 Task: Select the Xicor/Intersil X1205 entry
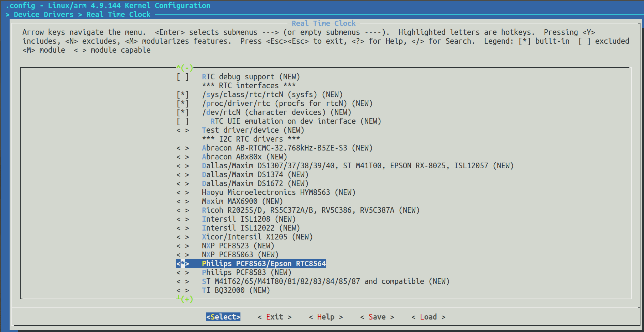coord(257,237)
